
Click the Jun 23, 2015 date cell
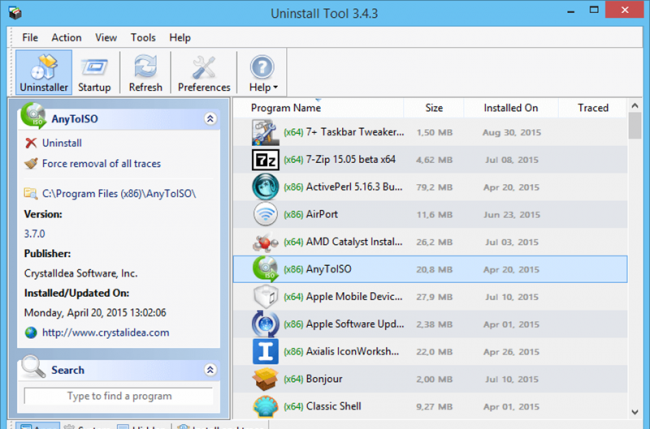coord(512,215)
